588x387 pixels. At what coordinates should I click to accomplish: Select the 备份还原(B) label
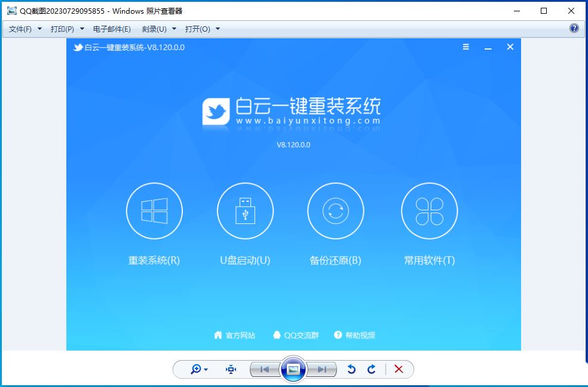[x=335, y=260]
